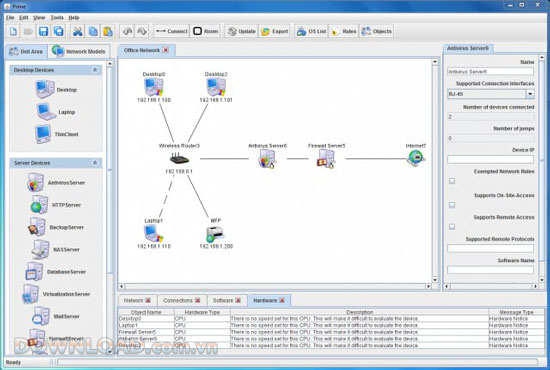Check the Supports Remote Access checkbox
The image size is (550, 370).
(452, 227)
